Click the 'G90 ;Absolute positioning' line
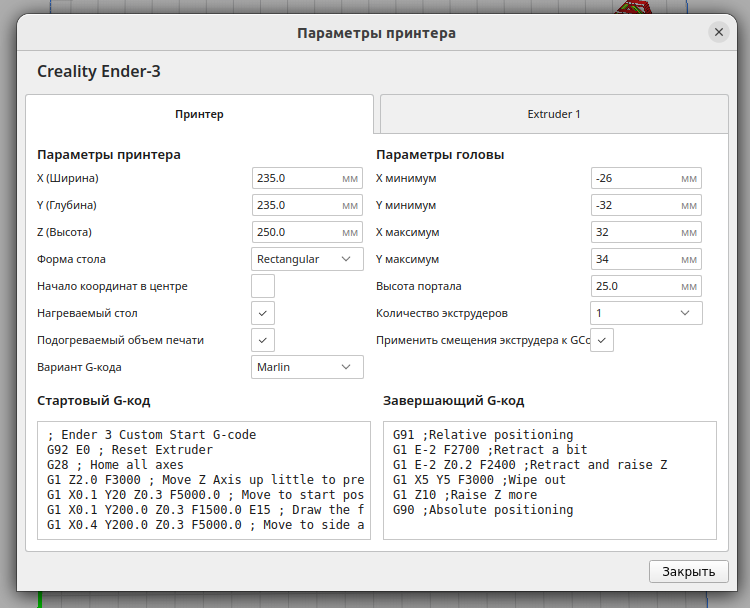 483,509
